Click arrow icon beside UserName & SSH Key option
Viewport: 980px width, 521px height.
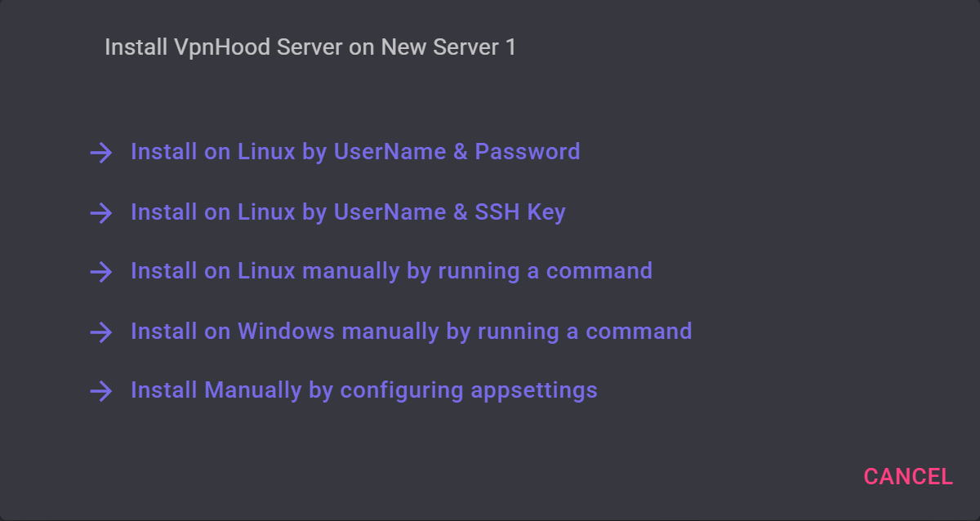(x=100, y=213)
